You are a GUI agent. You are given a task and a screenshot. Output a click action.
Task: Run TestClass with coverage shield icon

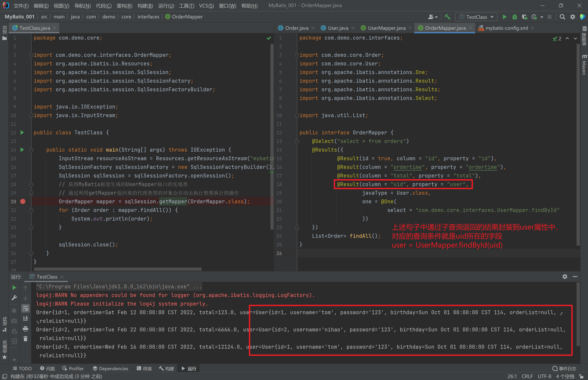click(x=524, y=17)
